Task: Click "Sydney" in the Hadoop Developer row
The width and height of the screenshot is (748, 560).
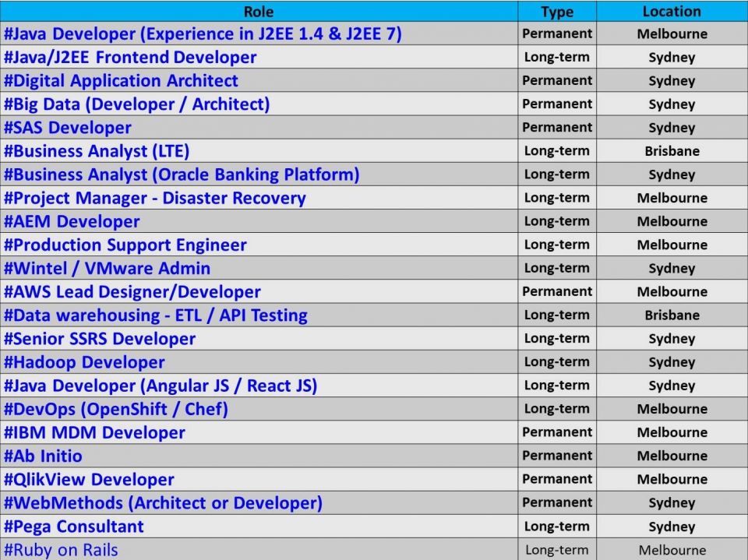Action: pyautogui.click(x=672, y=362)
